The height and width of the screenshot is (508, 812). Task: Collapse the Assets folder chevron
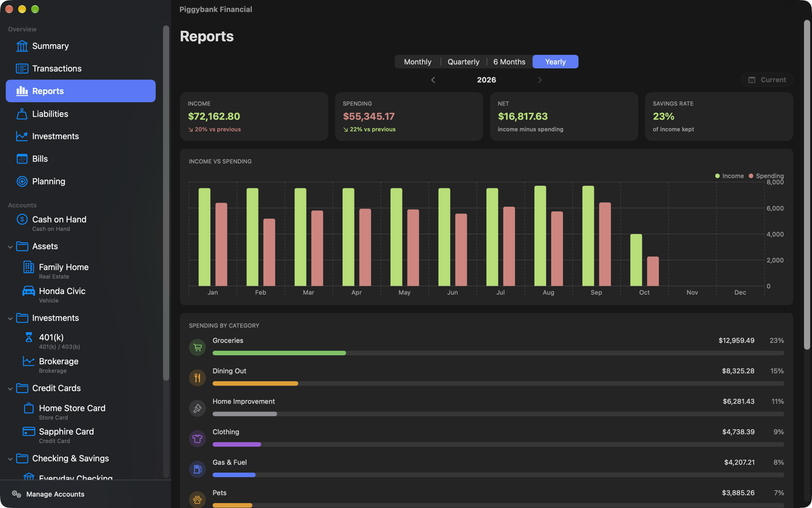(x=10, y=247)
